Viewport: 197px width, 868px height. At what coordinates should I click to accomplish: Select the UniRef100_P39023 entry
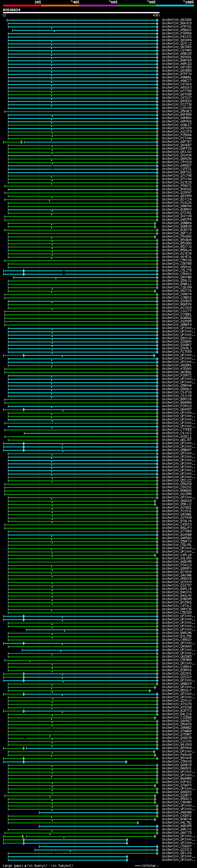pyautogui.click(x=177, y=406)
